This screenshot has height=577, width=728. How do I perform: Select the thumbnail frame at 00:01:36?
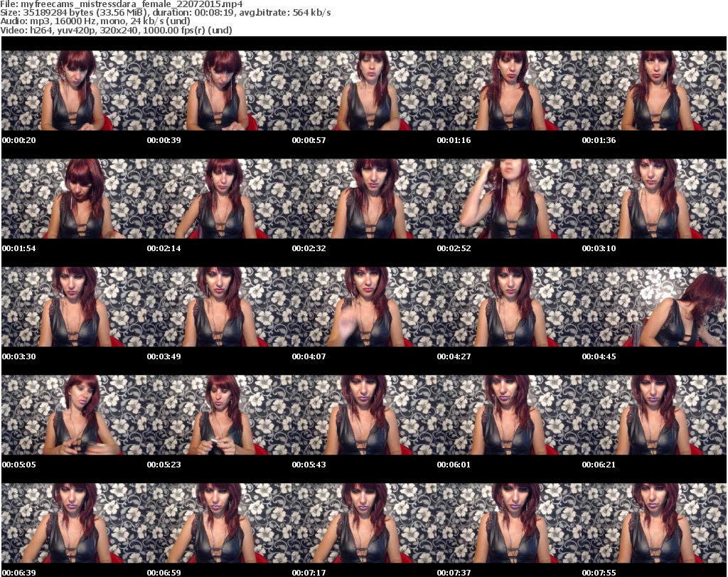click(654, 90)
